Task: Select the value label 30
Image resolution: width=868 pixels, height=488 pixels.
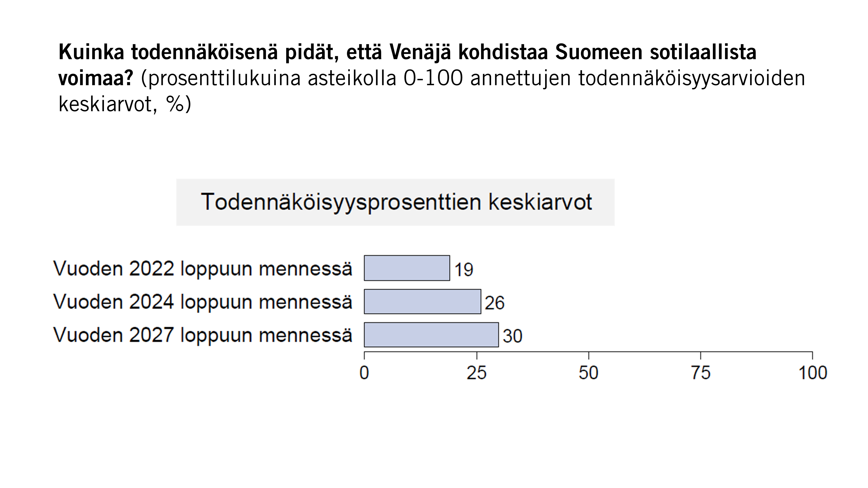Action: 513,336
